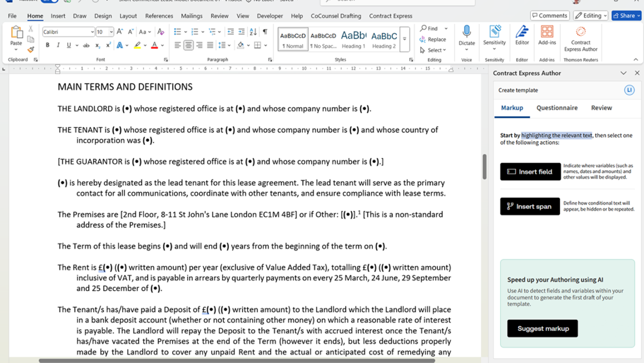Toggle italic formatting
Viewport: 644px width, 363px height.
point(57,45)
